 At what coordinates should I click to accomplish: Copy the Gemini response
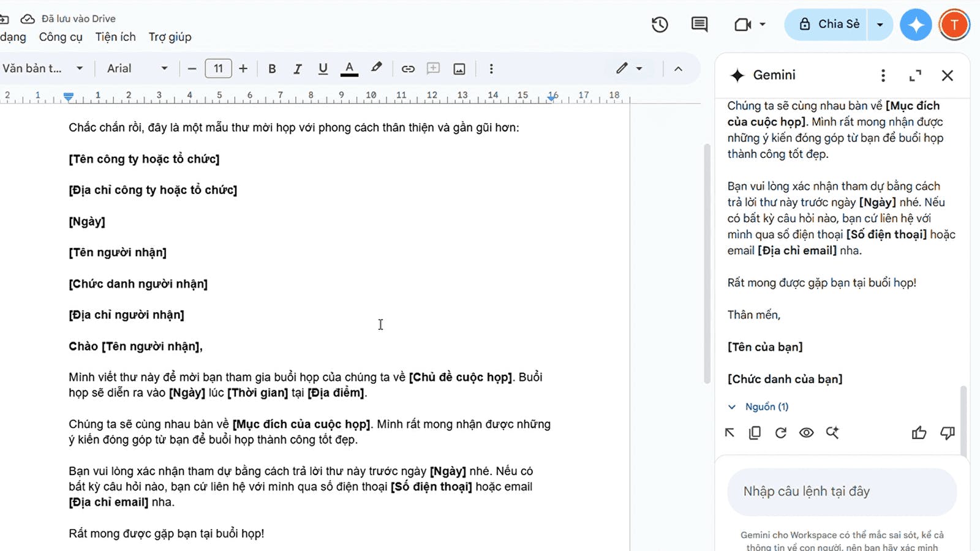click(755, 433)
